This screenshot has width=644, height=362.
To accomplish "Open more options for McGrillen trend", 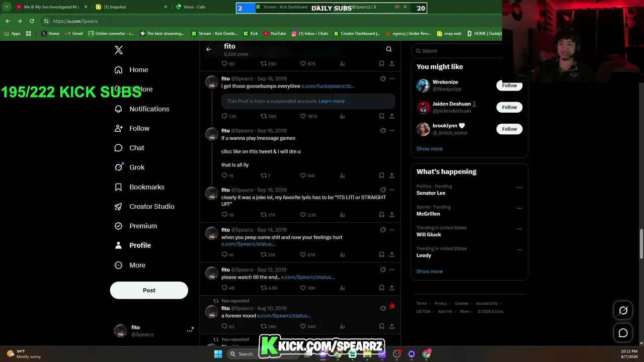I will pos(519,208).
